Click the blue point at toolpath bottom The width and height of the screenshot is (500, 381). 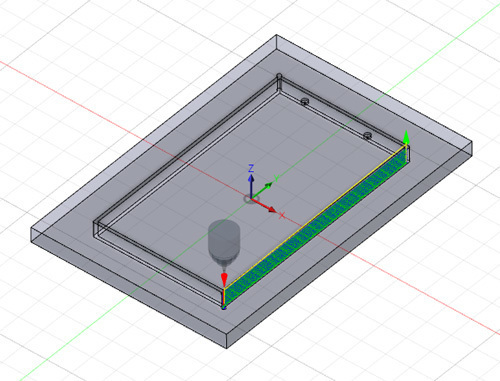tap(224, 307)
